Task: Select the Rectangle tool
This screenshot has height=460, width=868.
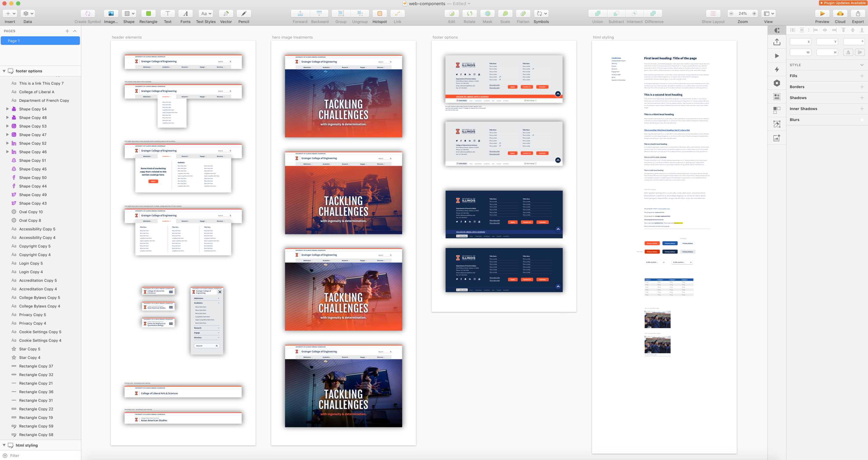Action: [148, 14]
